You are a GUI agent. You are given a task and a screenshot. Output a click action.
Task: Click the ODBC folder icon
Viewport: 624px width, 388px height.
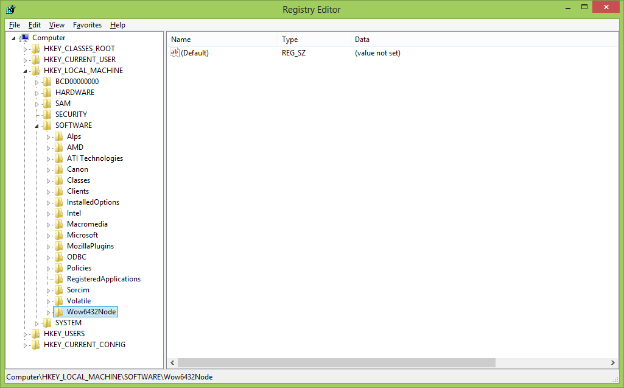point(59,257)
